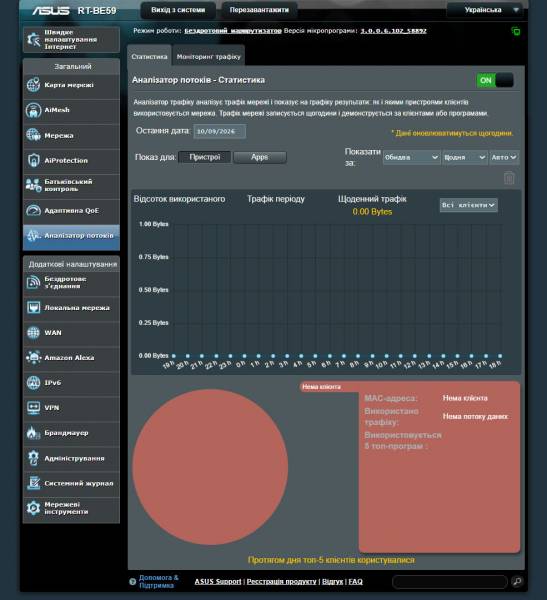Click the help question mark icon
547x600 pixels.
(132, 582)
